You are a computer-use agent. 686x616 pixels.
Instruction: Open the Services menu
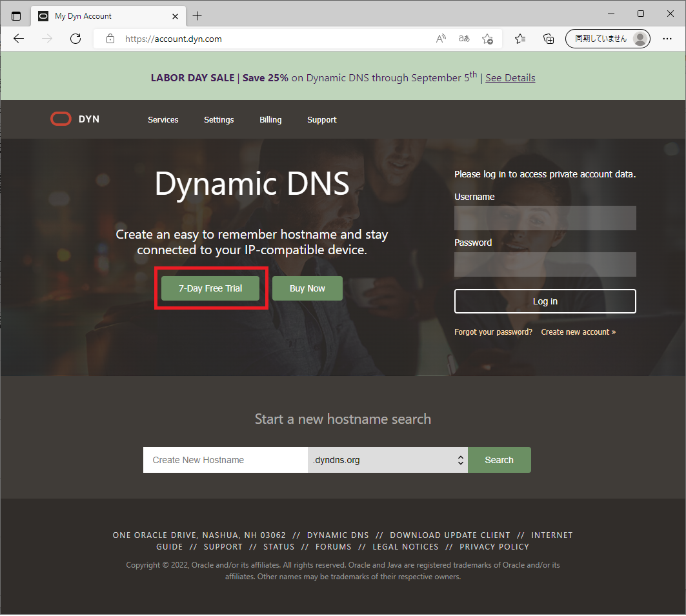point(163,119)
